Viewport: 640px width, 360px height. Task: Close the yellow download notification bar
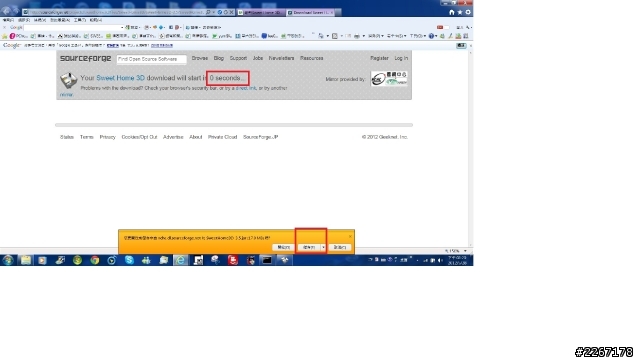coord(350,236)
